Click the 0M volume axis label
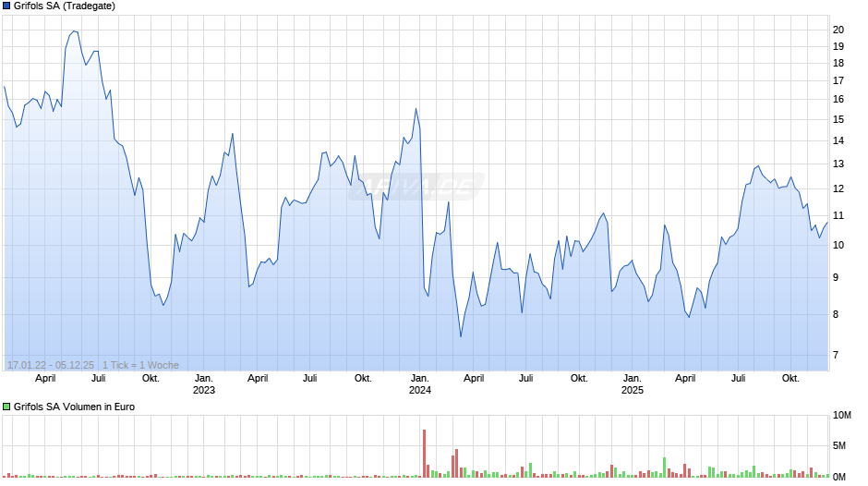The height and width of the screenshot is (486, 868). click(x=839, y=477)
